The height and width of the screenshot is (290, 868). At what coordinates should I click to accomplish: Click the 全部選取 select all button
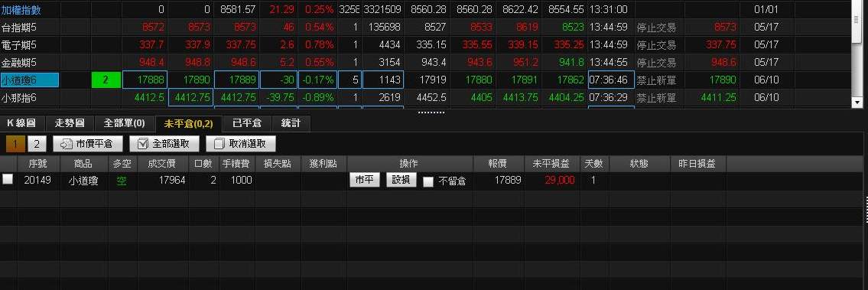[164, 144]
